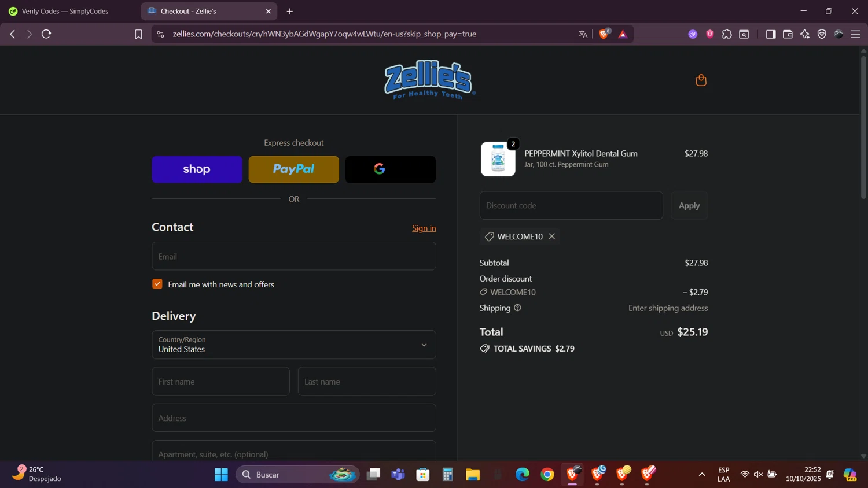
Task: Focus the Last name field
Action: coord(367,382)
